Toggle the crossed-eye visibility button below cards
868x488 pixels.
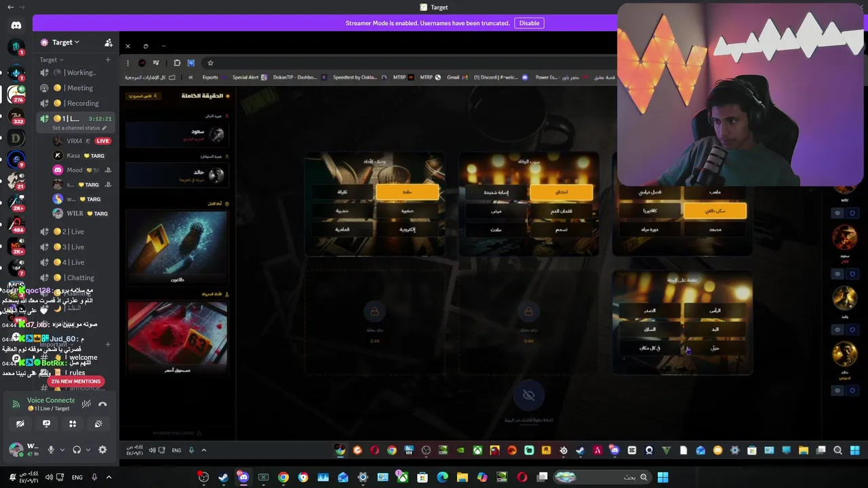tap(529, 395)
